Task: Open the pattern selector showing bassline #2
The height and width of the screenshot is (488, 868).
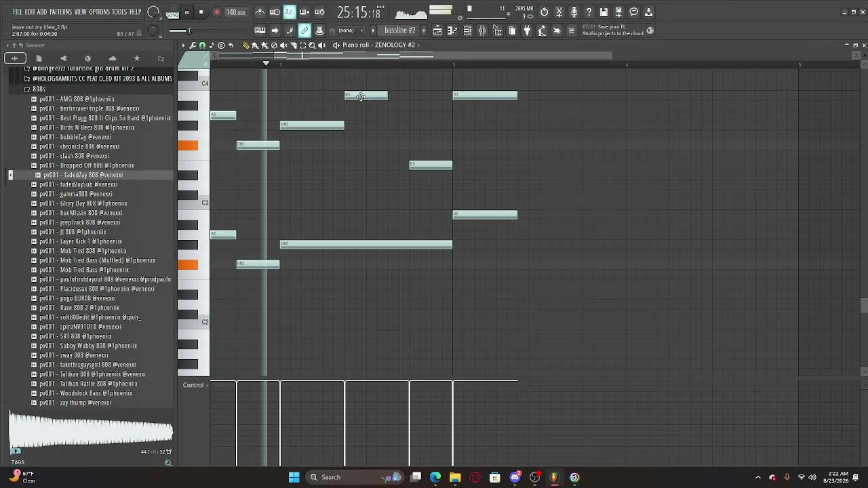Action: click(x=399, y=30)
